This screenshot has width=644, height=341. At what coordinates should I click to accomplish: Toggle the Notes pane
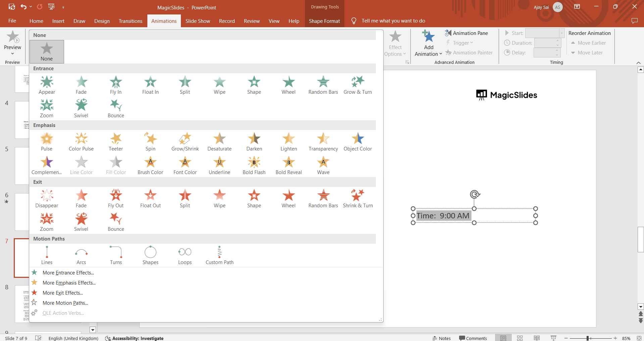[441, 338]
